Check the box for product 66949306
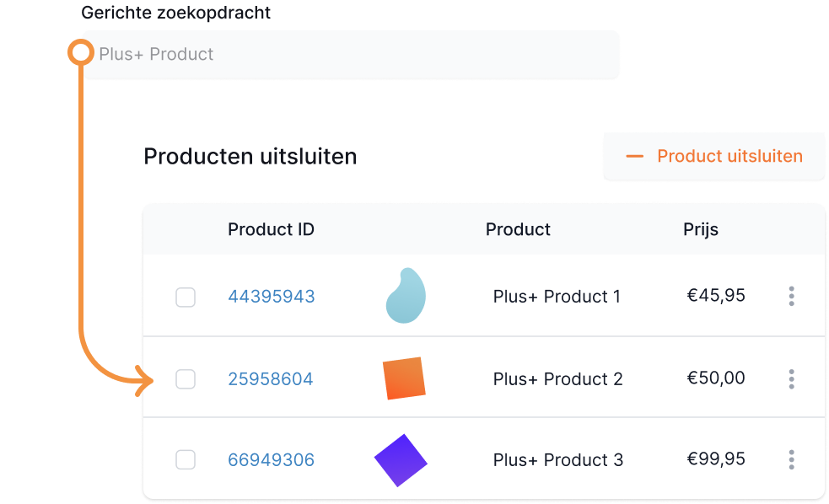The image size is (829, 504). point(186,460)
